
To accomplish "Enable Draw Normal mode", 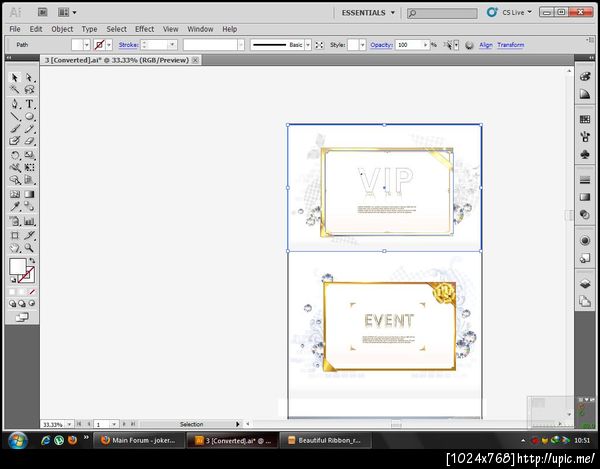I will pos(12,304).
